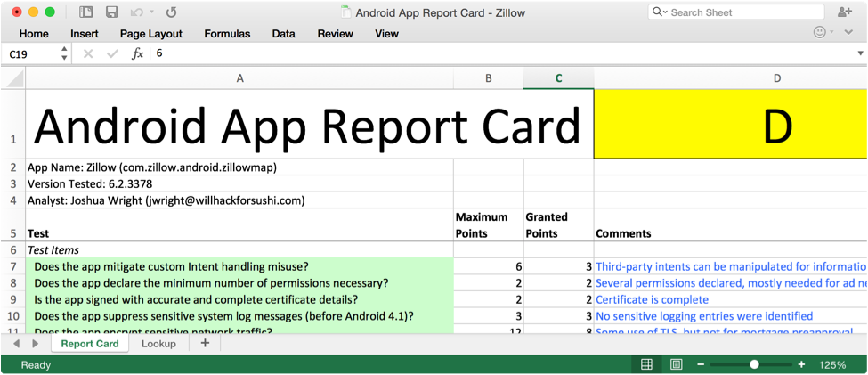This screenshot has width=868, height=375.
Task: Select row 5 header
Action: 12,224
